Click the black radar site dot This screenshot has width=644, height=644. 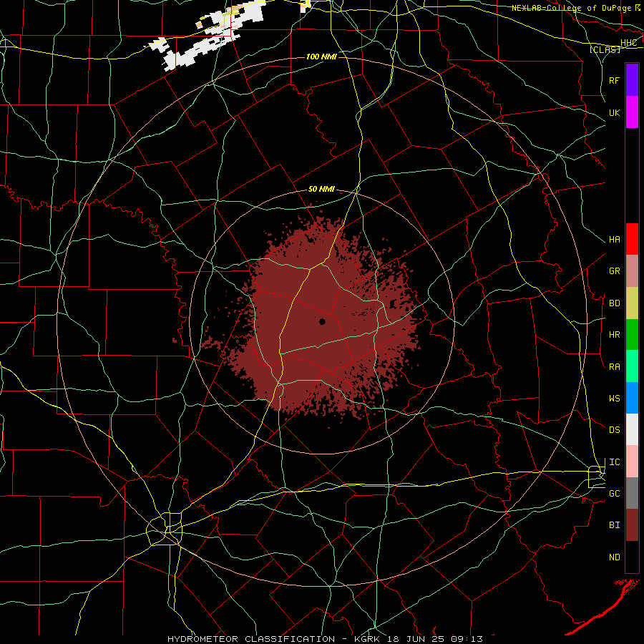pyautogui.click(x=322, y=321)
